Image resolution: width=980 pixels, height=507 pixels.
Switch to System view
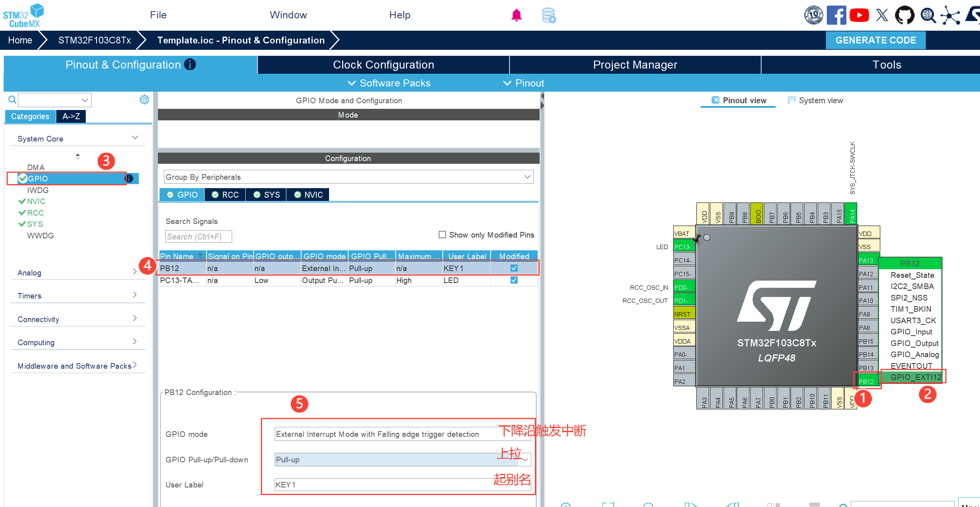(x=816, y=100)
